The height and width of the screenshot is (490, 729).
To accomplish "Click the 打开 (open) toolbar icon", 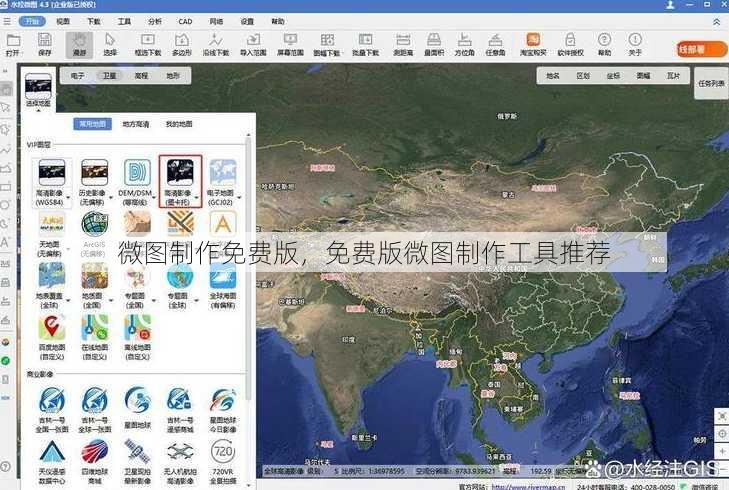I will click(x=13, y=44).
